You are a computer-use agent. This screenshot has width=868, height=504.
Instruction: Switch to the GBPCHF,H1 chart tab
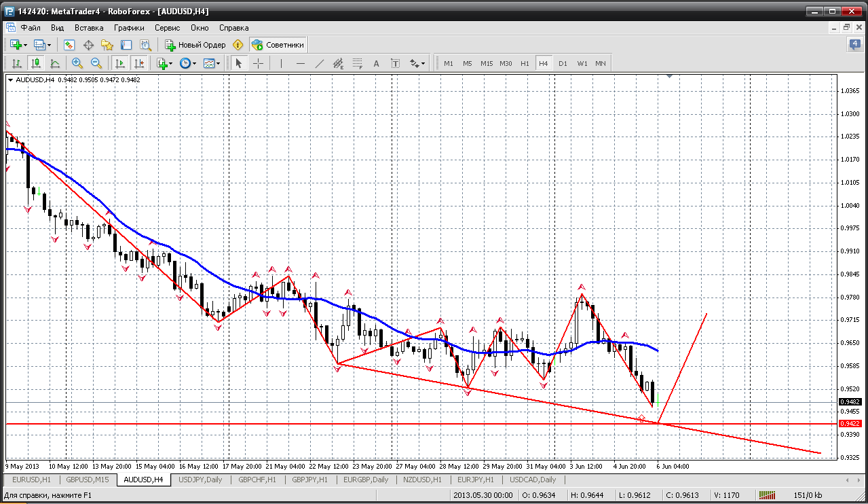[257, 480]
